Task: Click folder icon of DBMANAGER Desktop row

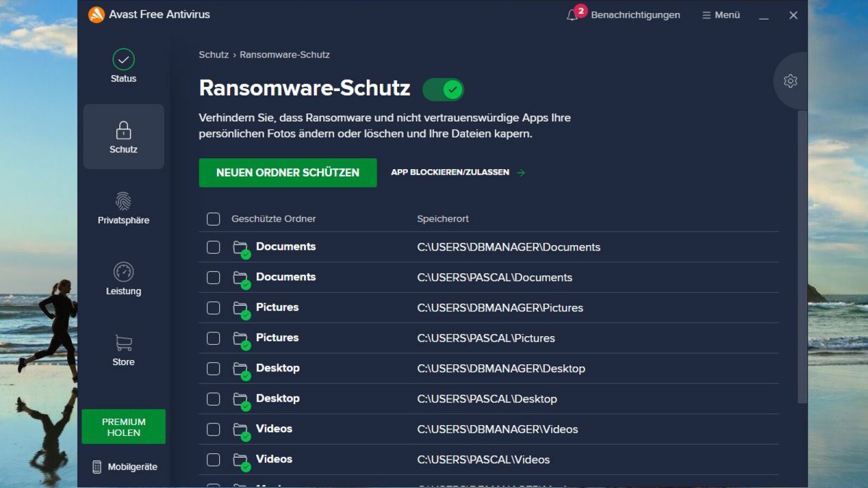Action: 241,371
